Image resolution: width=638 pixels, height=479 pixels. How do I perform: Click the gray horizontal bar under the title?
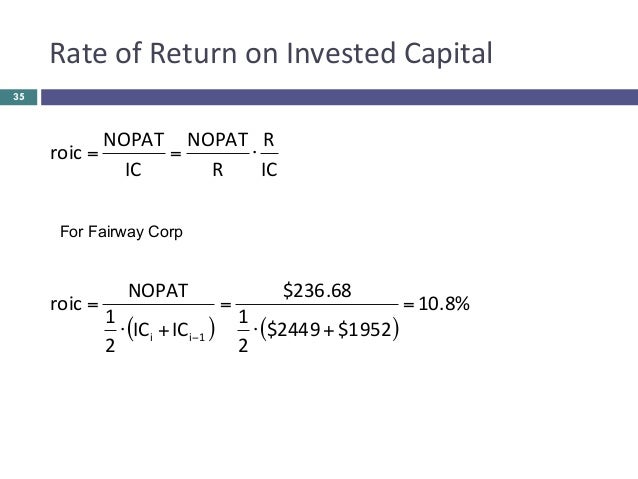(x=338, y=97)
